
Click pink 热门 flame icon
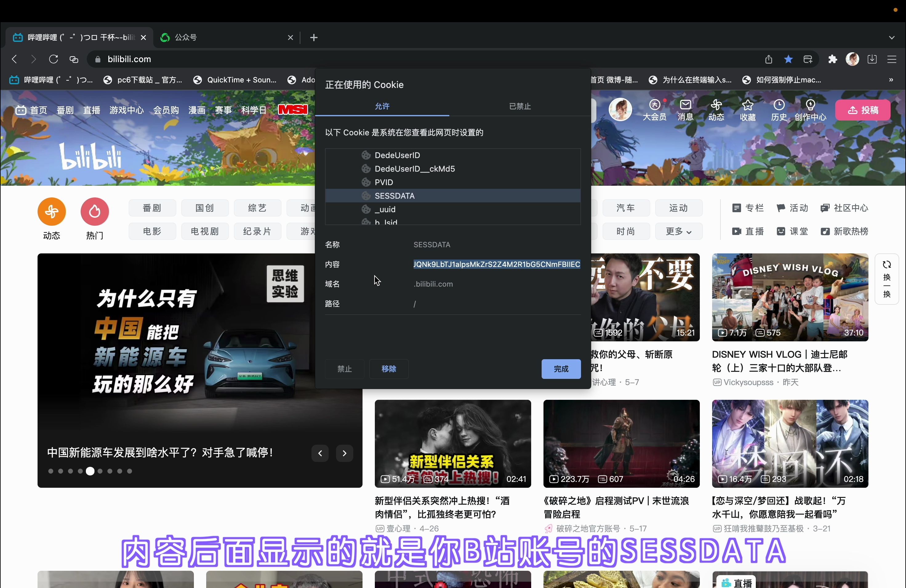tap(95, 212)
